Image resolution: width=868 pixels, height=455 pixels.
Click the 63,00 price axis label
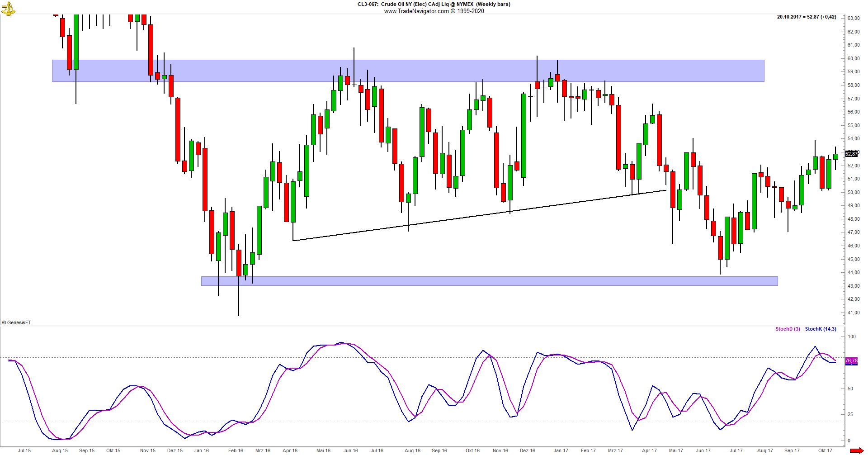point(854,18)
